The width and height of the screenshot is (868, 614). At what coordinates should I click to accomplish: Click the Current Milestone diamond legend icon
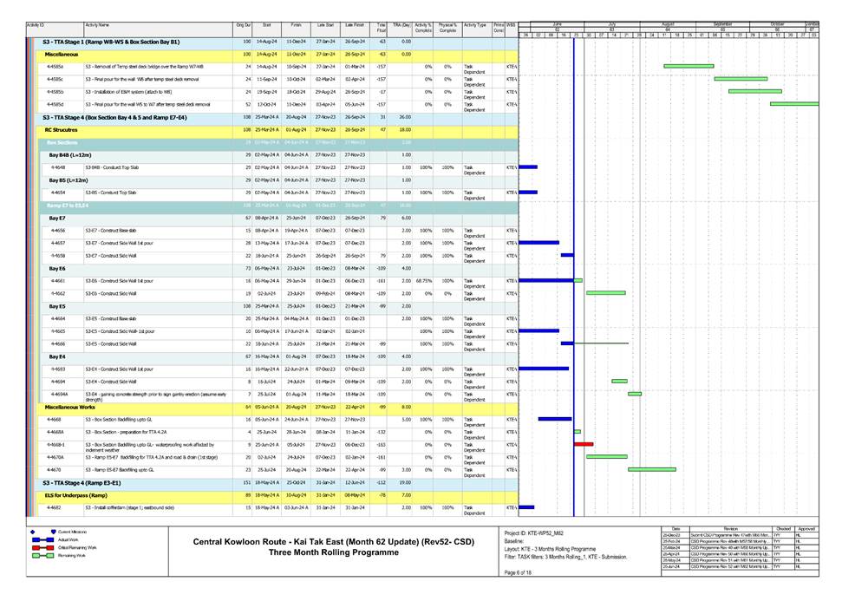coord(33,531)
